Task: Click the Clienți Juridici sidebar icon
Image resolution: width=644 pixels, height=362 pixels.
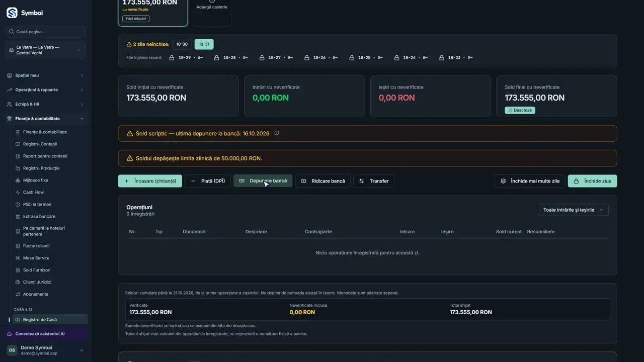Action: [18, 282]
